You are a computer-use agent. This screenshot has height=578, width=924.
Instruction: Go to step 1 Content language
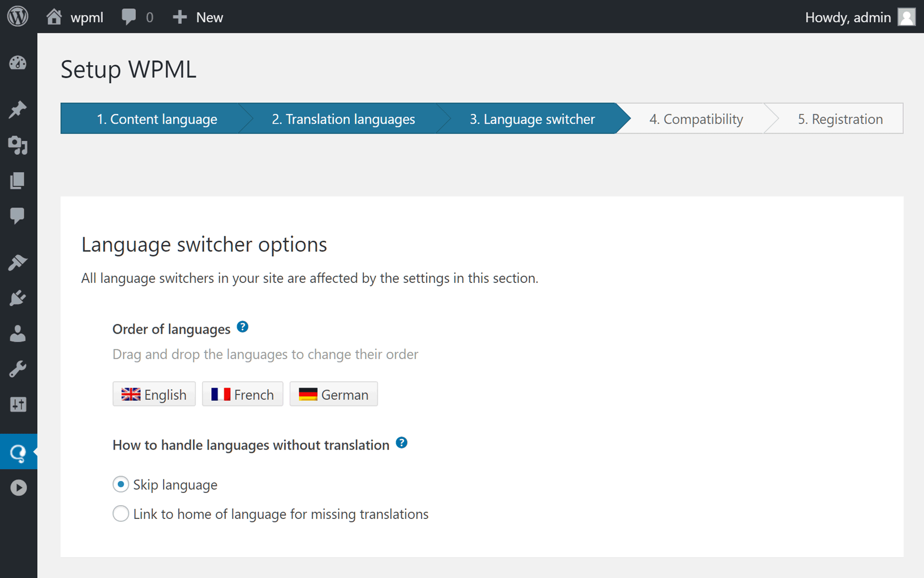coord(157,119)
